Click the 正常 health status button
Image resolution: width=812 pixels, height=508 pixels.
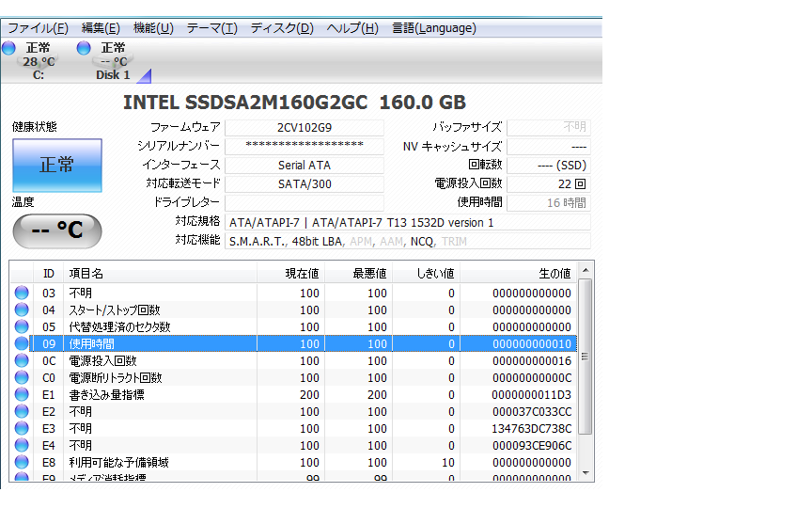coord(57,166)
